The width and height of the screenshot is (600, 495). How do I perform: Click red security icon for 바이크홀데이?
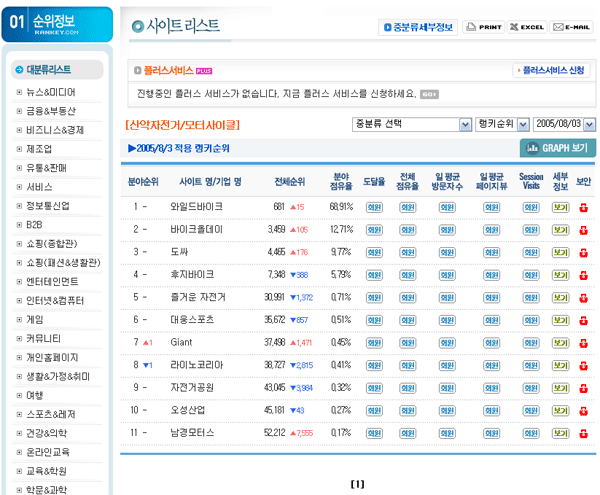583,230
